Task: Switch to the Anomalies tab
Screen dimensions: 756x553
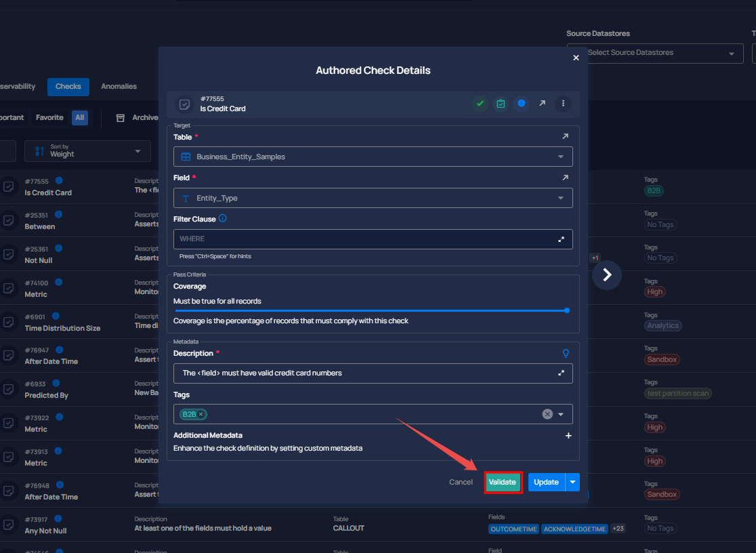Action: (x=119, y=86)
